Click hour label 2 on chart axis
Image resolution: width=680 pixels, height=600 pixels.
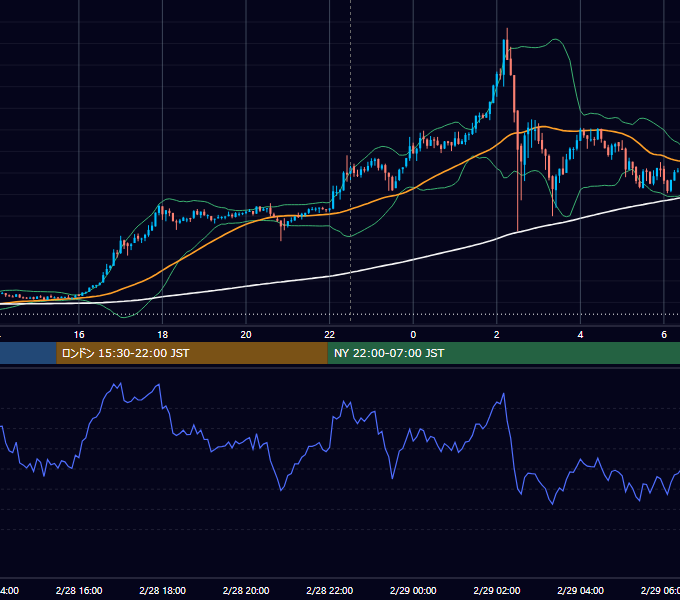pos(497,335)
